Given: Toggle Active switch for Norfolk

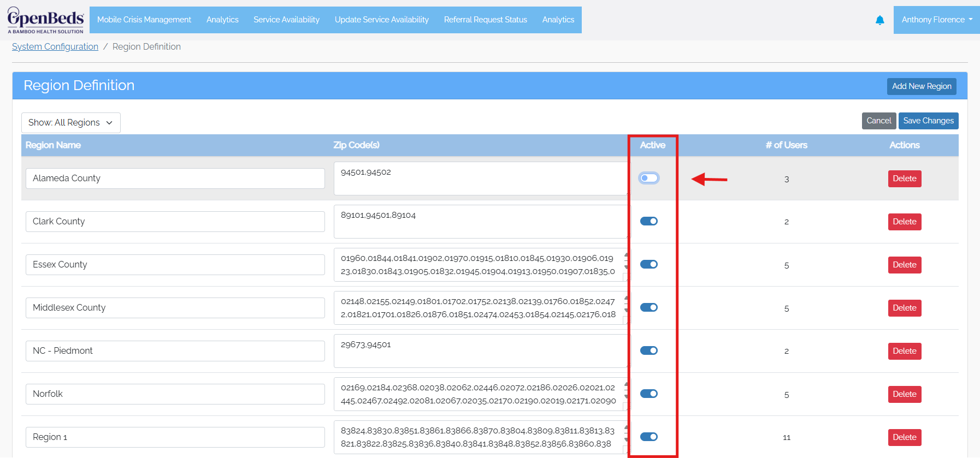Looking at the screenshot, I should (649, 394).
